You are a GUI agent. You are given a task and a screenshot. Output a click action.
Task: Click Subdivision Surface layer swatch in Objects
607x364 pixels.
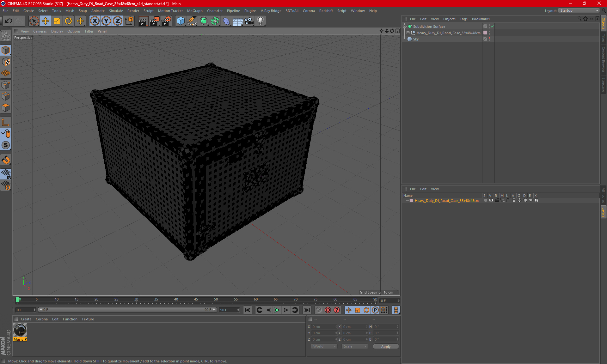pos(485,27)
